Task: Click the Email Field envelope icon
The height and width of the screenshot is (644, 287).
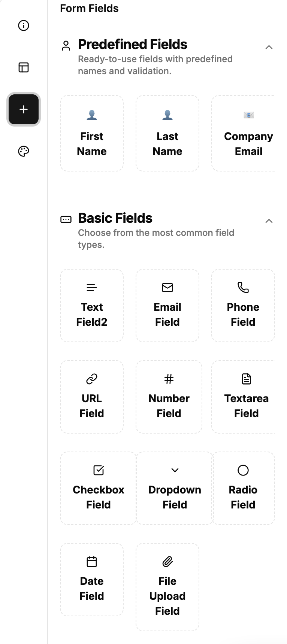Action: tap(167, 288)
